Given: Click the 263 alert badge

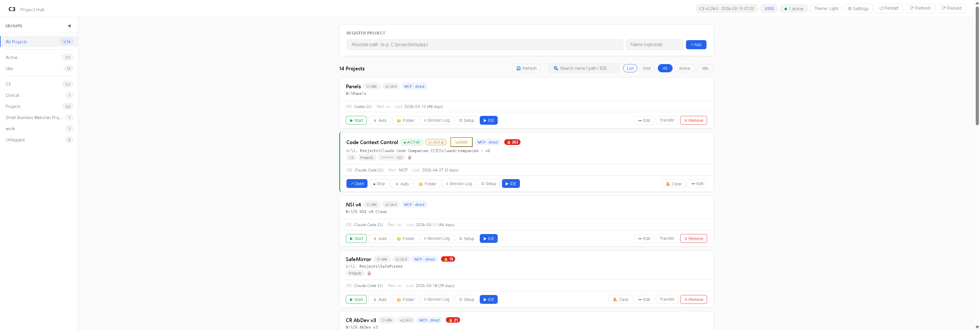Looking at the screenshot, I should (512, 142).
